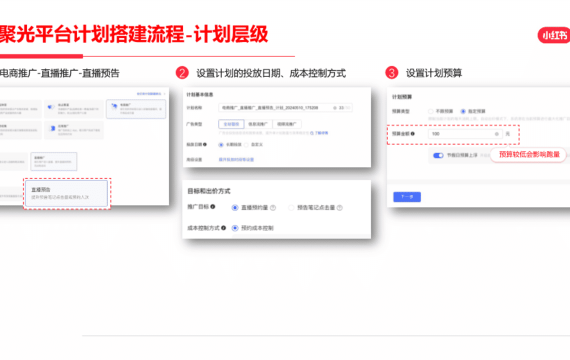Click the info icon beside 推广目标
The width and height of the screenshot is (570, 360).
[x=213, y=207]
